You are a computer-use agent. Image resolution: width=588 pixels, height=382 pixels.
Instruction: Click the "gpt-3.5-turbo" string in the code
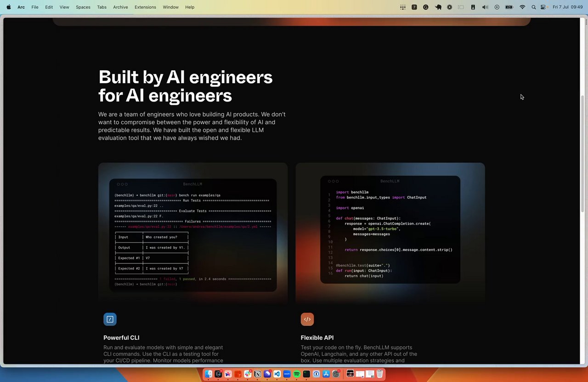384,229
